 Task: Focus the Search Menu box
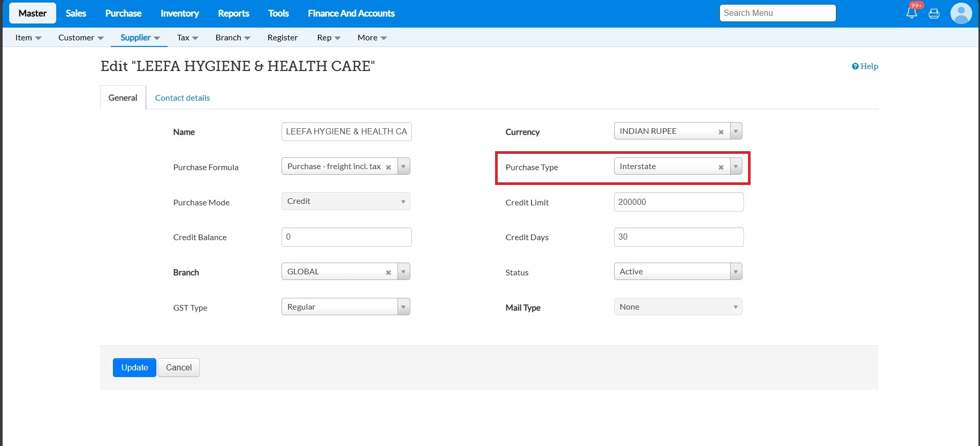(777, 13)
